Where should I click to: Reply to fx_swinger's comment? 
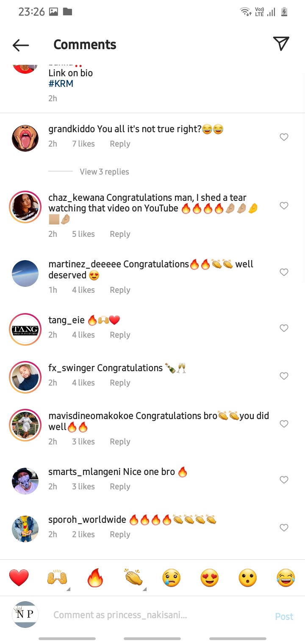(x=120, y=383)
